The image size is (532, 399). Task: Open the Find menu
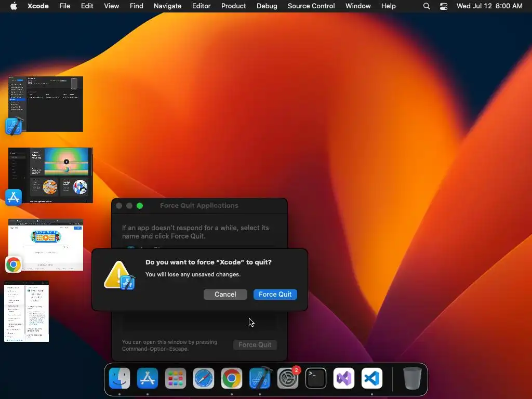click(x=137, y=6)
